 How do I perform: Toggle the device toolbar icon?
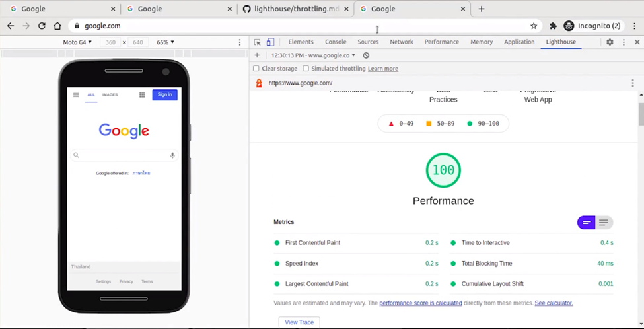(x=270, y=42)
